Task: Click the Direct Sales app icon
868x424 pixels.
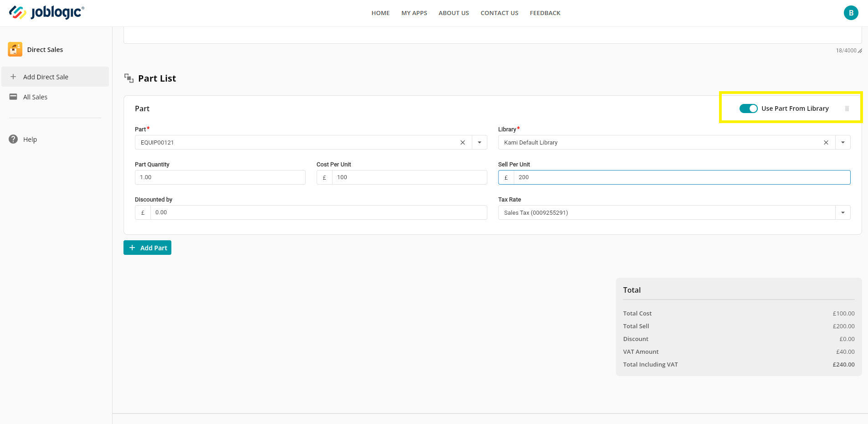Action: (15, 49)
